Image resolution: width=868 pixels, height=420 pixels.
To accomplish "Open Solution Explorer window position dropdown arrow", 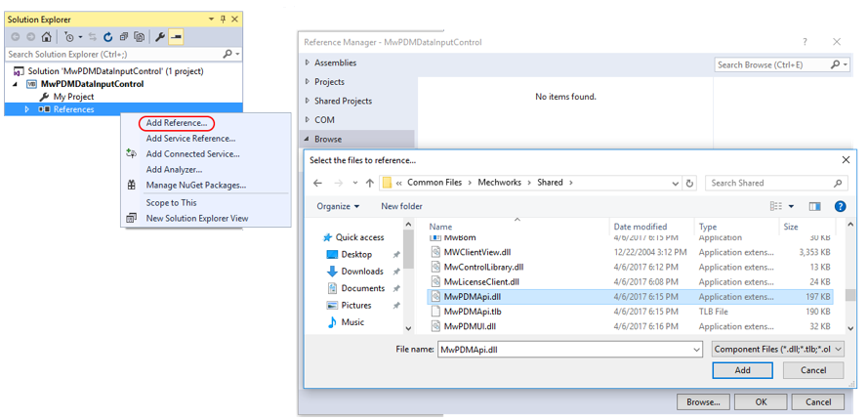I will coord(212,20).
